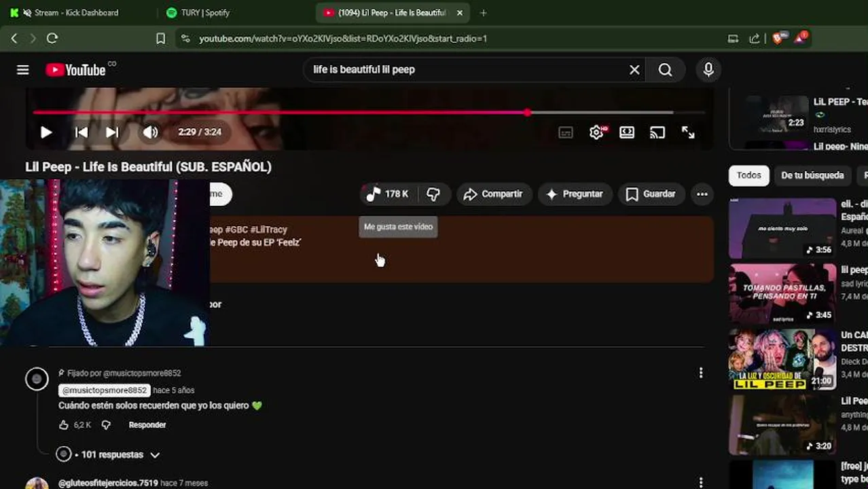Click the magnifier search button
The image size is (868, 489).
(x=665, y=69)
